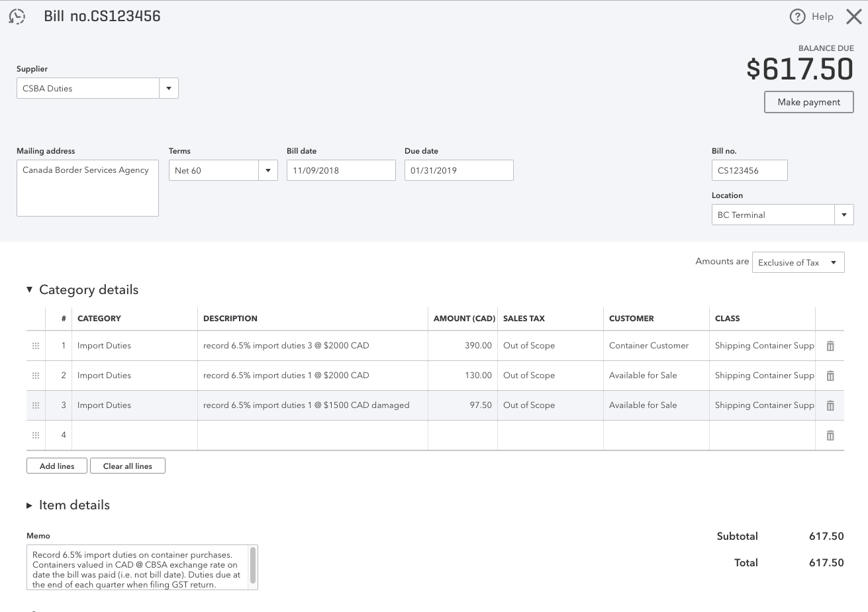This screenshot has height=612, width=868.
Task: Click Container Customer in line 1
Action: (x=649, y=346)
